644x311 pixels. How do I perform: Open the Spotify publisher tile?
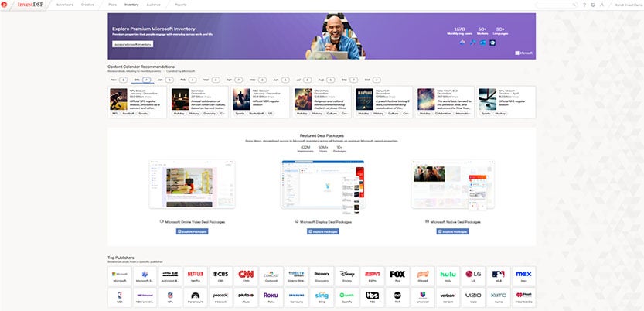[347, 297]
